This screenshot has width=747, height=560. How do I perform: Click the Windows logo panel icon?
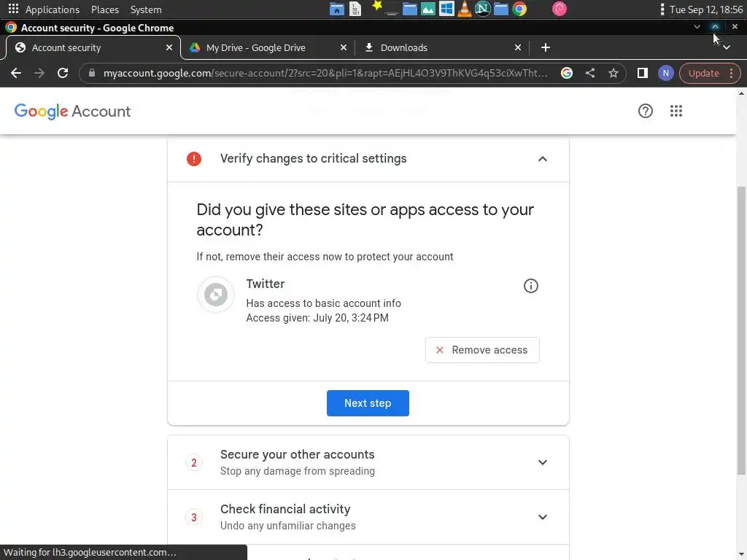(446, 9)
